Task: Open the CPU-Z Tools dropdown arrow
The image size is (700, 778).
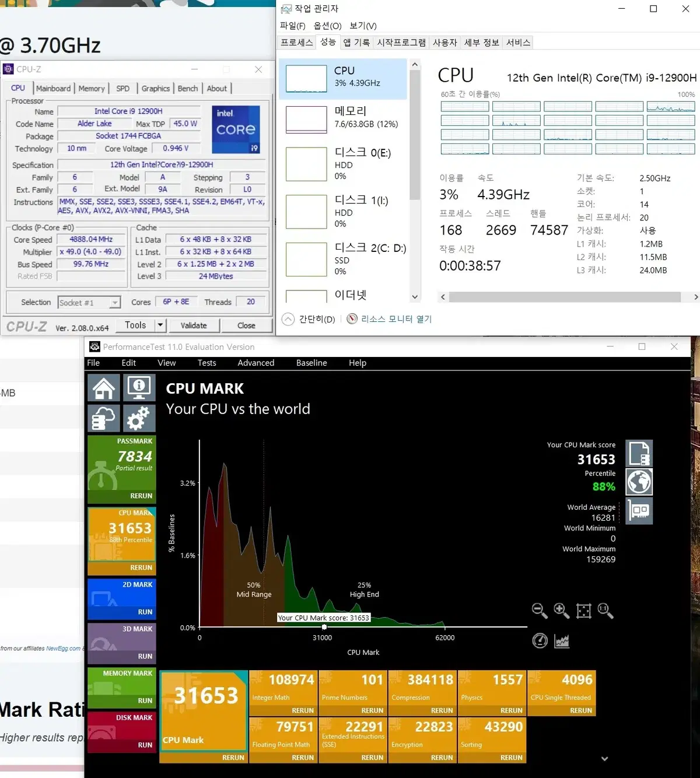Action: coord(160,325)
